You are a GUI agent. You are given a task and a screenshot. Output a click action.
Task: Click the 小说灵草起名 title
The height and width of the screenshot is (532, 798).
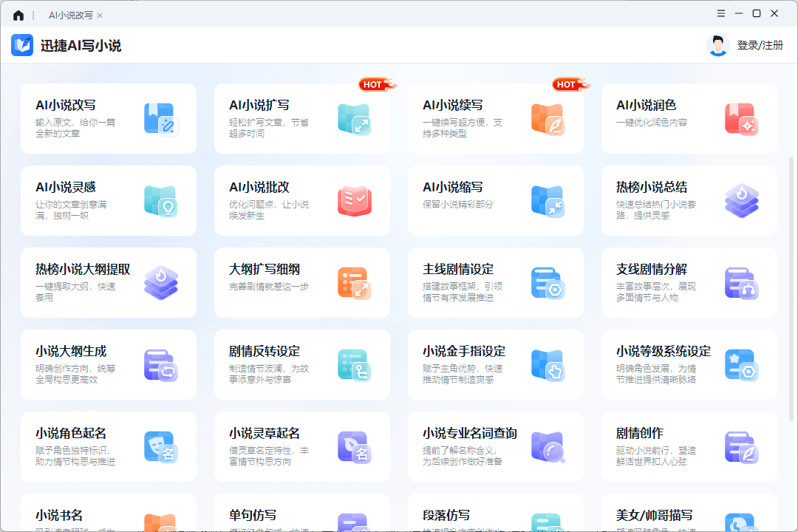[x=265, y=433]
